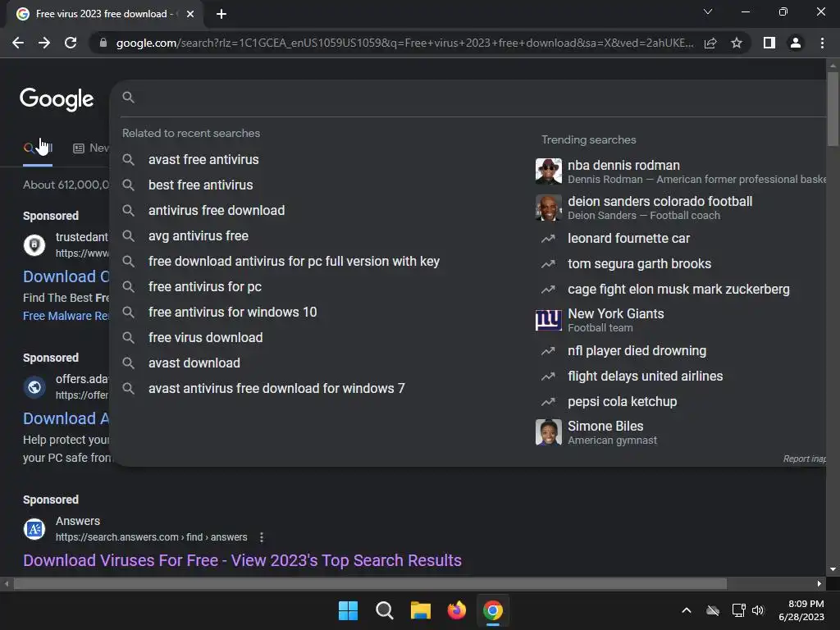
Task: Report inappropriate predictions link
Action: [804, 459]
